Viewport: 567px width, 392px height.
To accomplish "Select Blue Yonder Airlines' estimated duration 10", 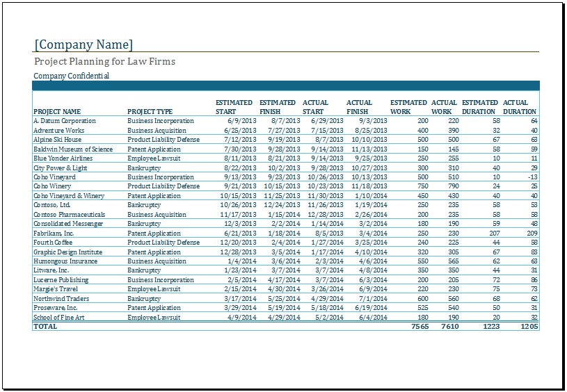I will click(497, 158).
